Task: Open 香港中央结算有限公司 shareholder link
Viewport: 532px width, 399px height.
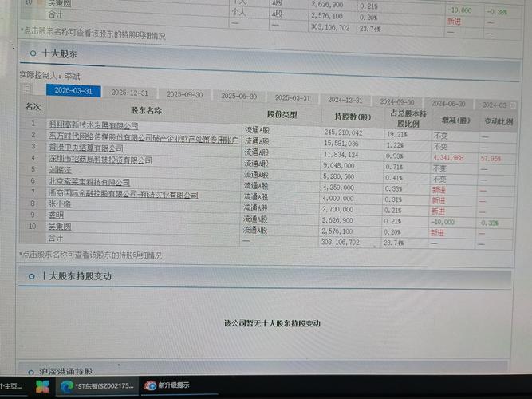Action: pos(86,148)
